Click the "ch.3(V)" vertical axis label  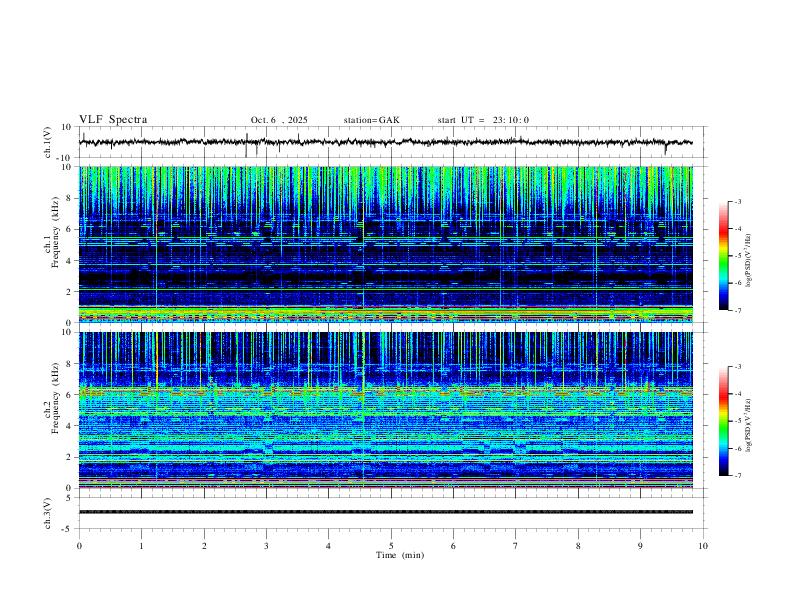point(48,513)
